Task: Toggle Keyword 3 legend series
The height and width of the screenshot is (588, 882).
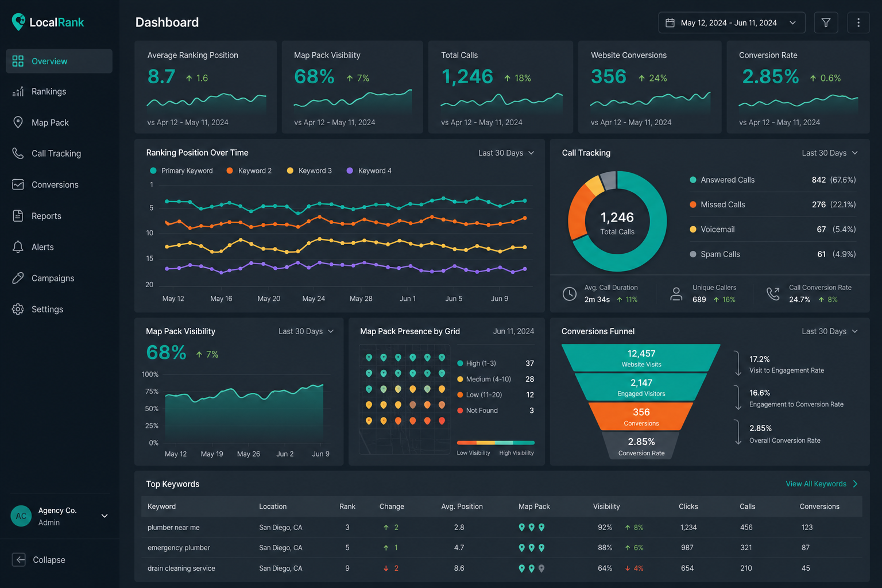Action: [310, 171]
